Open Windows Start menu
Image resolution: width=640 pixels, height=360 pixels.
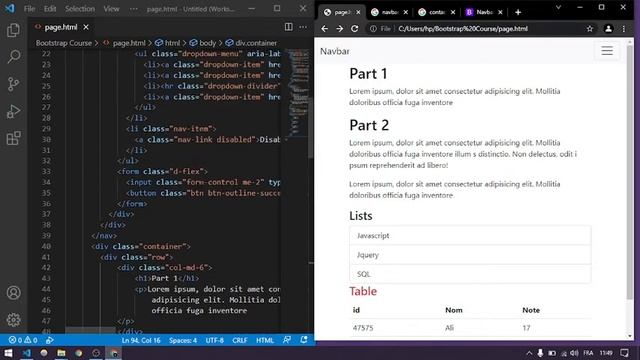[x=8, y=353]
